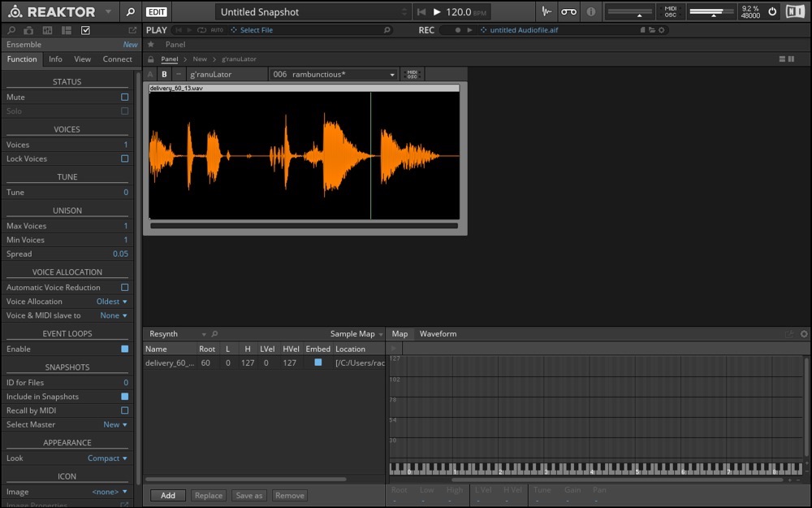Open the Look Compact dropdown
Image resolution: width=812 pixels, height=508 pixels.
(x=107, y=458)
